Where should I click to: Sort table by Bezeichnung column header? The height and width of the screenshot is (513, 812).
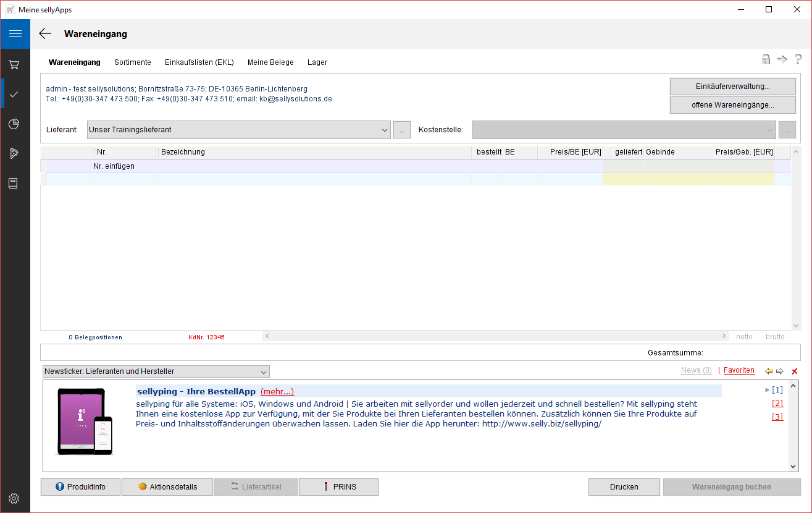click(314, 152)
